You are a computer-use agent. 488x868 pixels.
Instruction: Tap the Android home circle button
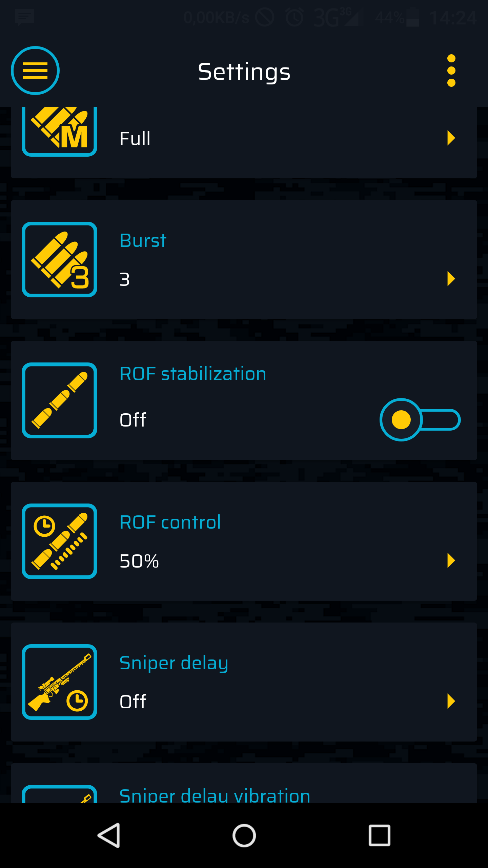[x=244, y=835]
